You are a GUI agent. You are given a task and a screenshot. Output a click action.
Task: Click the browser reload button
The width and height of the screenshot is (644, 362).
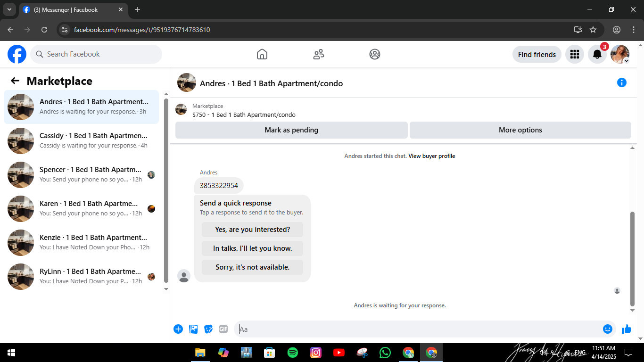tap(44, 30)
